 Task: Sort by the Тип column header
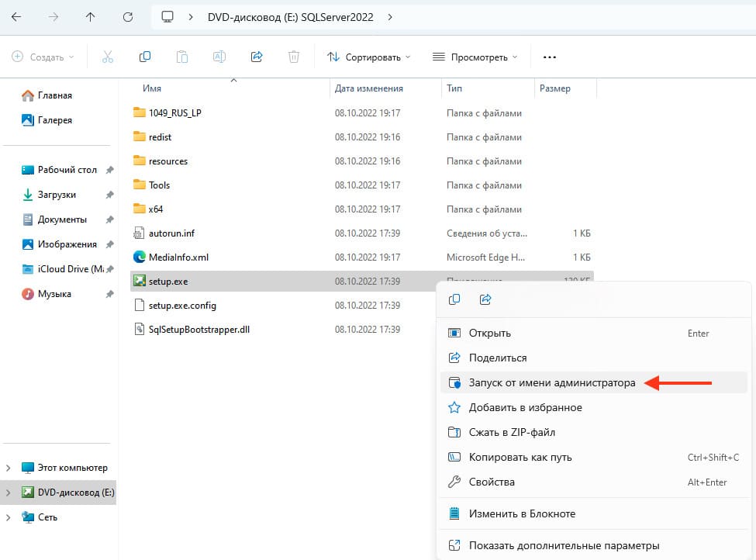[454, 88]
